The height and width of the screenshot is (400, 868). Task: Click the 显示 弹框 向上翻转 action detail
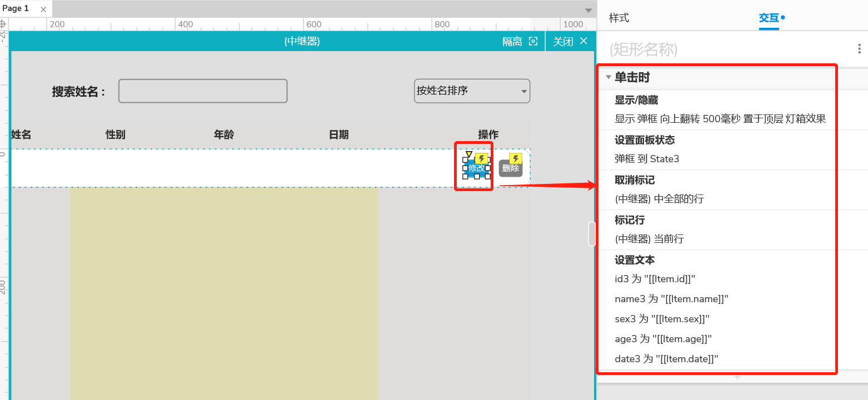pyautogui.click(x=720, y=119)
